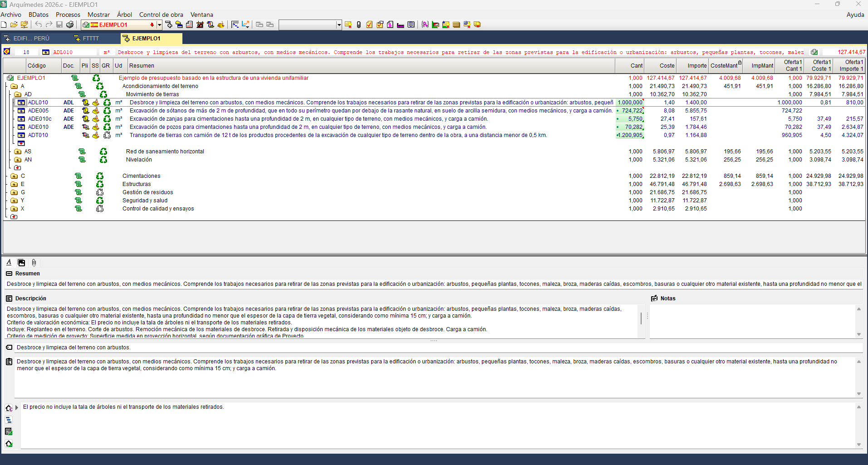This screenshot has height=465, width=868.
Task: Click the safety cone icon on row ADE005
Action: [x=96, y=111]
